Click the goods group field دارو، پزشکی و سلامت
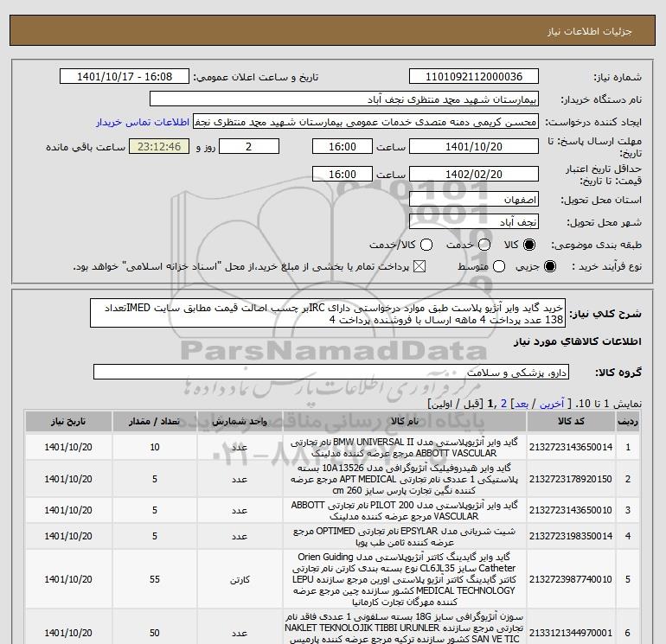 331,372
